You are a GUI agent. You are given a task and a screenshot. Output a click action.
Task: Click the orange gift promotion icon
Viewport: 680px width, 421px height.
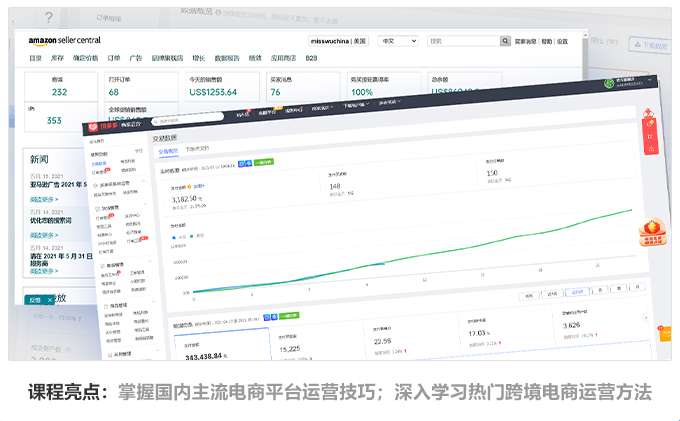coord(653,232)
